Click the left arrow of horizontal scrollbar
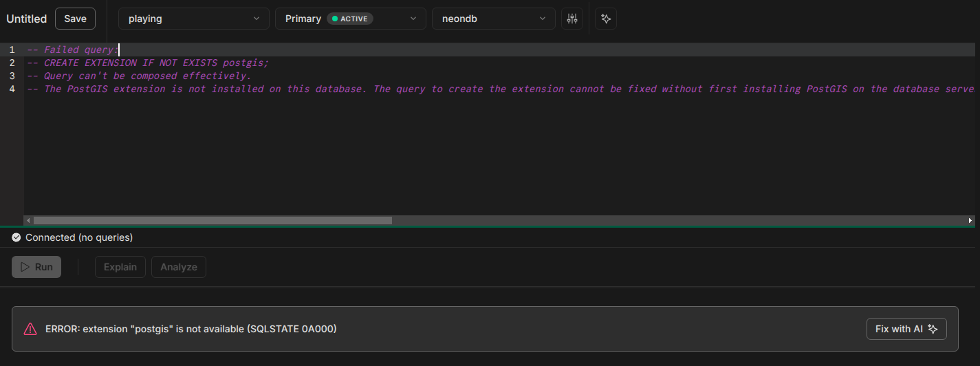 [28, 221]
